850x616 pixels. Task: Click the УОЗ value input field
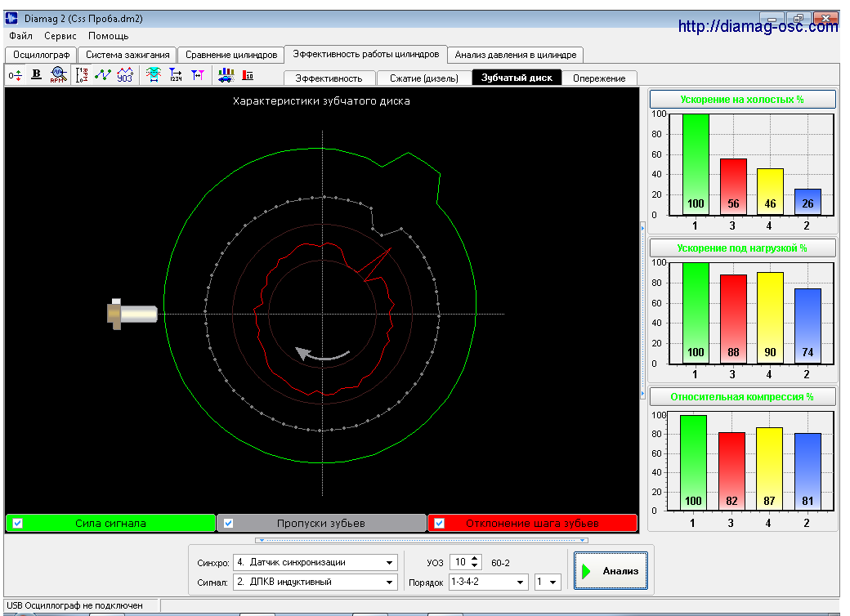point(460,562)
